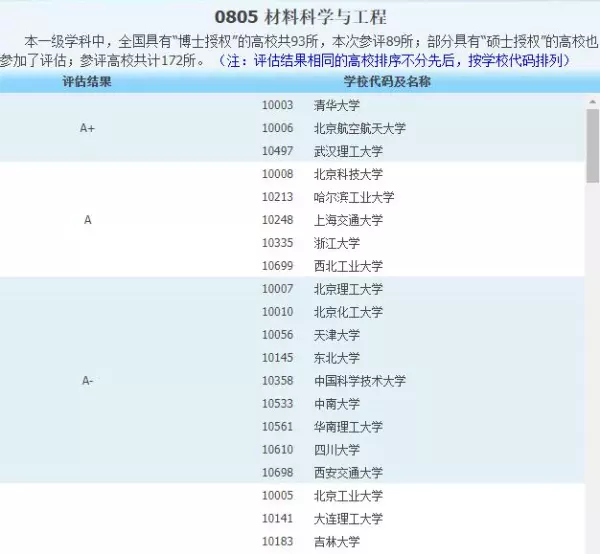The width and height of the screenshot is (600, 554).
Task: Click the A+ rating cell
Action: [87, 128]
